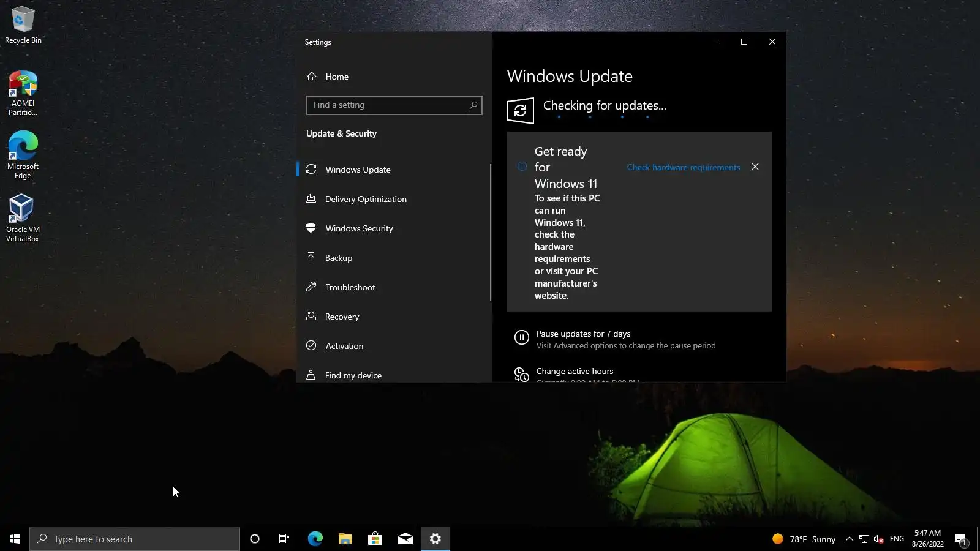This screenshot has height=551, width=980.
Task: Open the Check hardware requirements link
Action: [684, 167]
